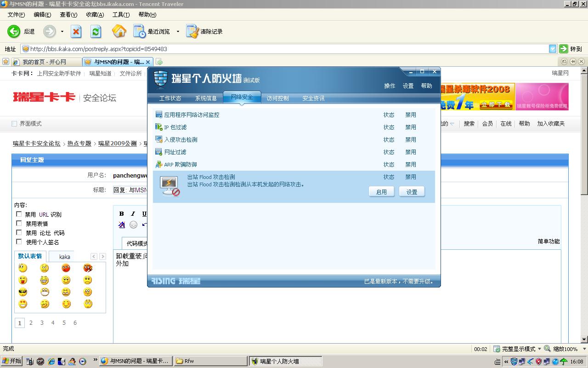Open the 热点专题 breadcrumb link
The height and width of the screenshot is (368, 588).
click(79, 144)
